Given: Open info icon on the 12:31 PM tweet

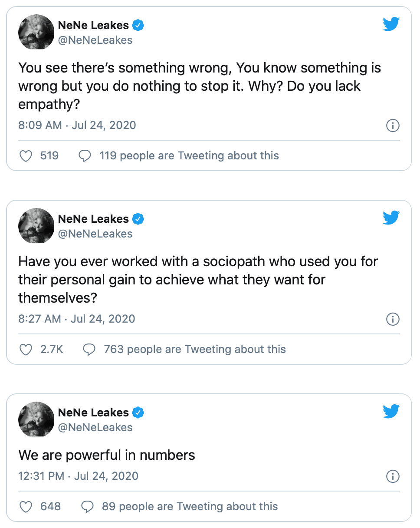Looking at the screenshot, I should pos(392,477).
